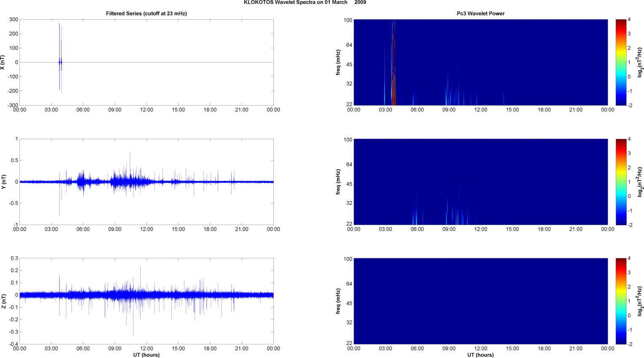Click the Y series activity burst near 09:00
This screenshot has width=644, height=358.
click(128, 179)
